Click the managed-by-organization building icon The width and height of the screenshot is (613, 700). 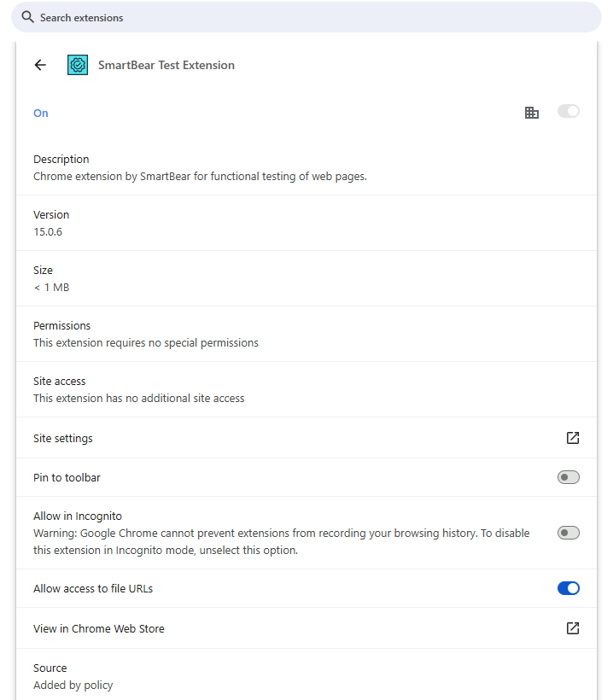(x=532, y=113)
